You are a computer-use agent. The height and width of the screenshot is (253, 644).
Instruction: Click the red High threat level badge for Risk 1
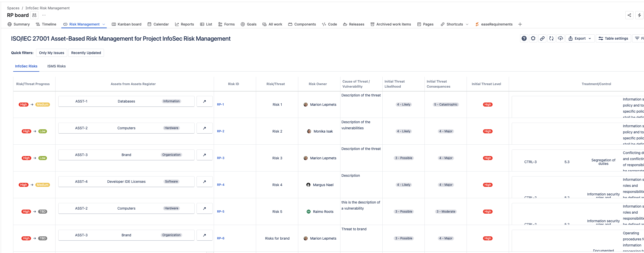coord(488,105)
